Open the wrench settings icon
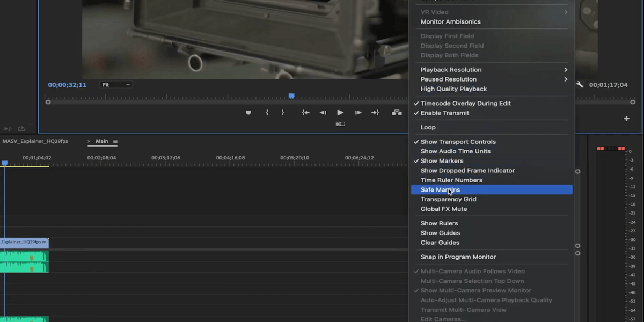This screenshot has height=322, width=644. pos(580,85)
